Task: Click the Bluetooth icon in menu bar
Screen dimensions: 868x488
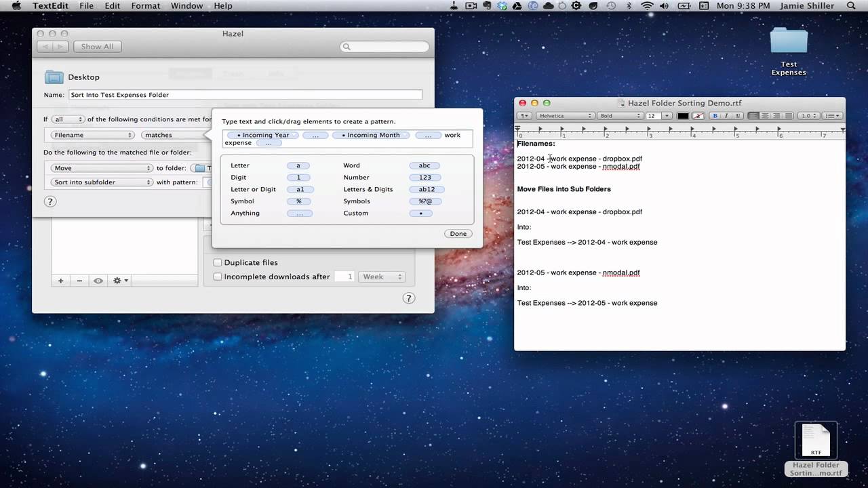Action: pyautogui.click(x=629, y=6)
